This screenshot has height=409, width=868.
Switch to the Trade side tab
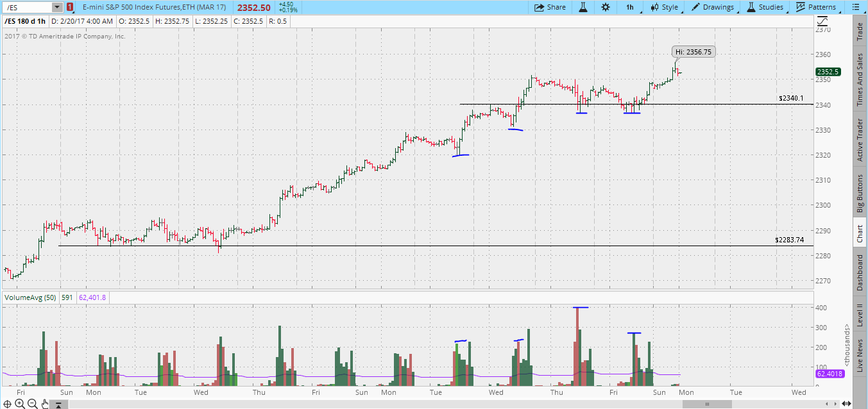(860, 31)
